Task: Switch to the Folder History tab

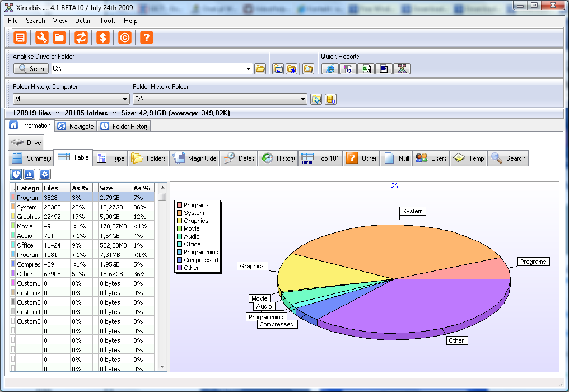Action: (x=125, y=126)
